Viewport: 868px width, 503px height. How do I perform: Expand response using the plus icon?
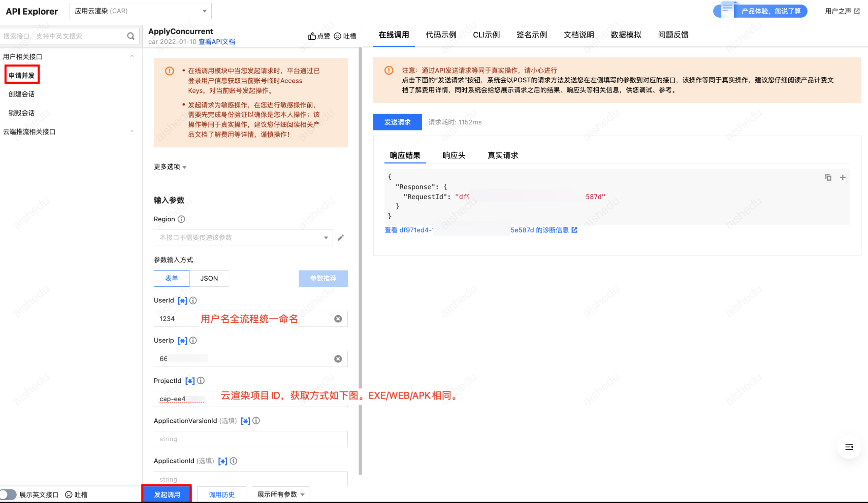[x=843, y=178]
